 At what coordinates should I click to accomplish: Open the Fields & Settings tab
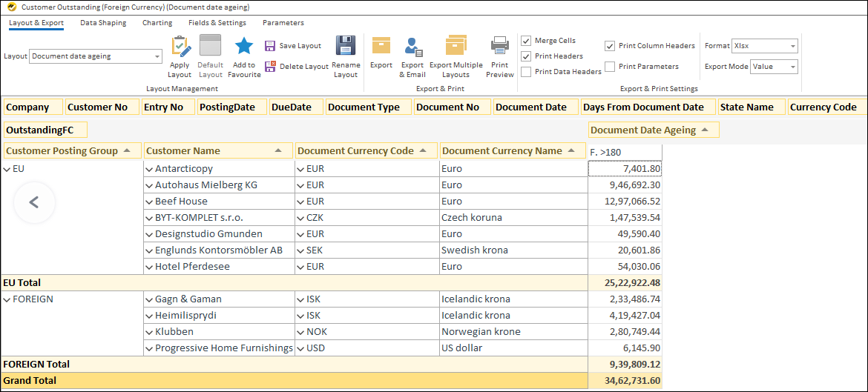(x=217, y=23)
